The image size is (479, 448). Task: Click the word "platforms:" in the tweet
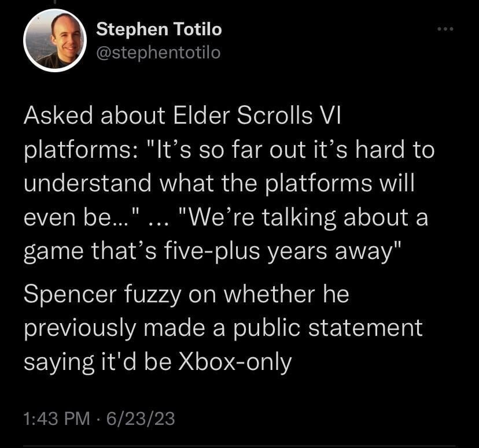point(78,151)
